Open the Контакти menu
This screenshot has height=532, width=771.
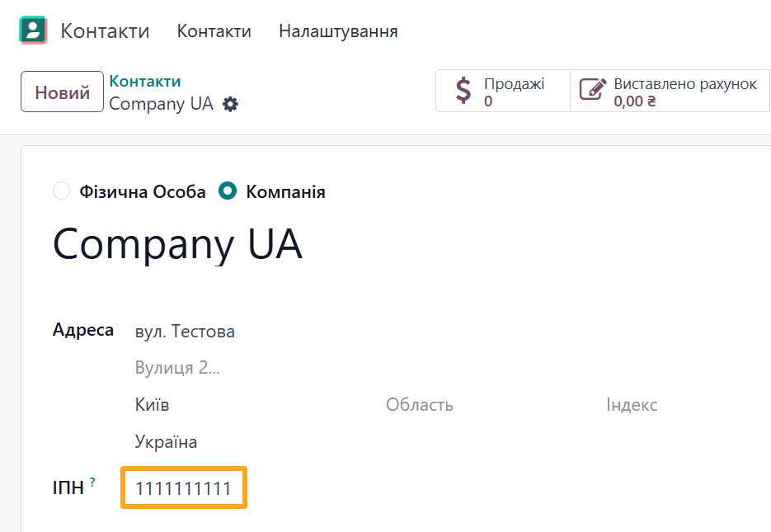pyautogui.click(x=214, y=30)
